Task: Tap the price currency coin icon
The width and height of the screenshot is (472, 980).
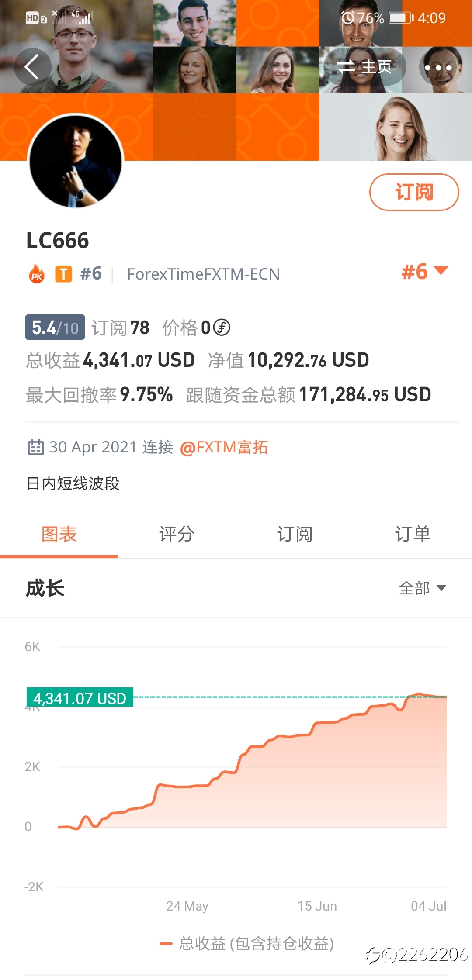Action: pos(222,327)
